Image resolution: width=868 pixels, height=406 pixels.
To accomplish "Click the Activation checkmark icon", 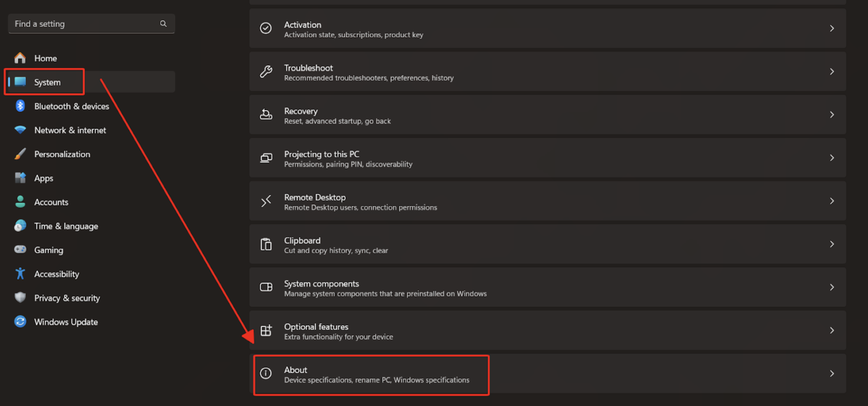I will [266, 28].
